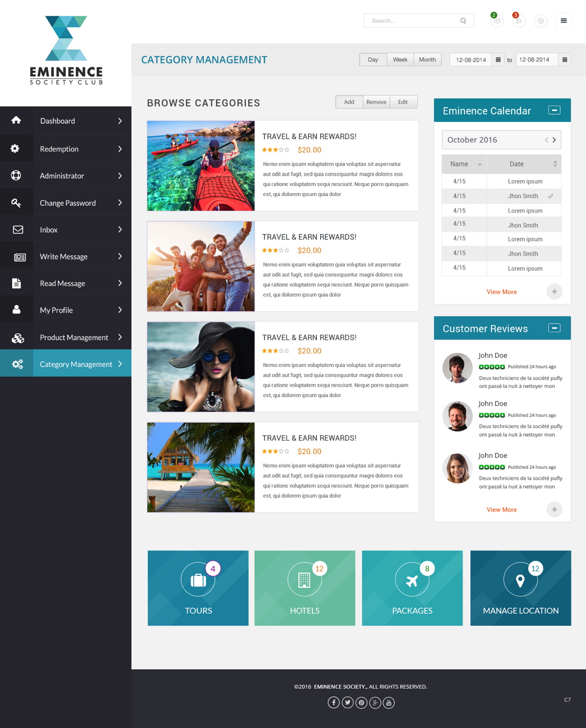
Task: Toggle the checkmark next to Jhon Smith
Action: point(551,196)
